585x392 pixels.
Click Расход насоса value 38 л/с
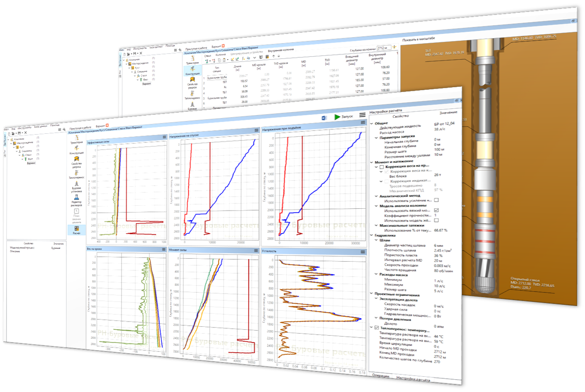pyautogui.click(x=439, y=129)
